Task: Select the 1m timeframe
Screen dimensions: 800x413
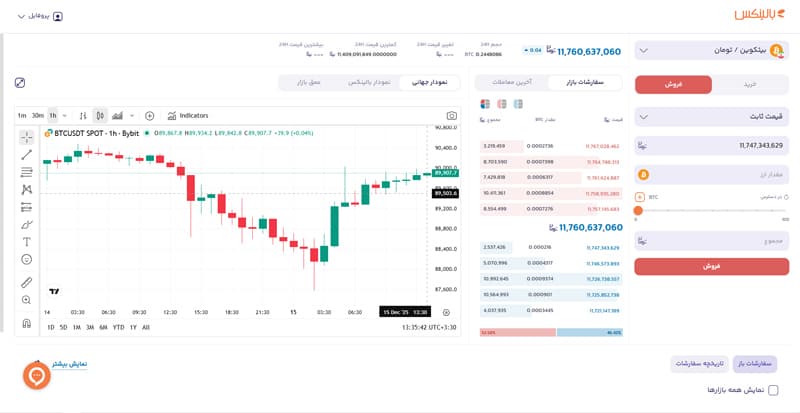Action: [x=21, y=116]
